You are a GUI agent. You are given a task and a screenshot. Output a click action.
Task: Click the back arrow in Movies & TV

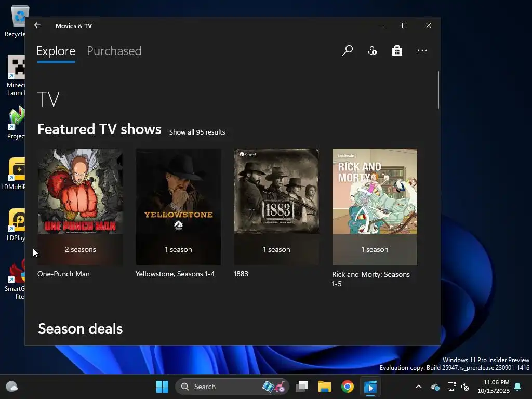click(37, 25)
